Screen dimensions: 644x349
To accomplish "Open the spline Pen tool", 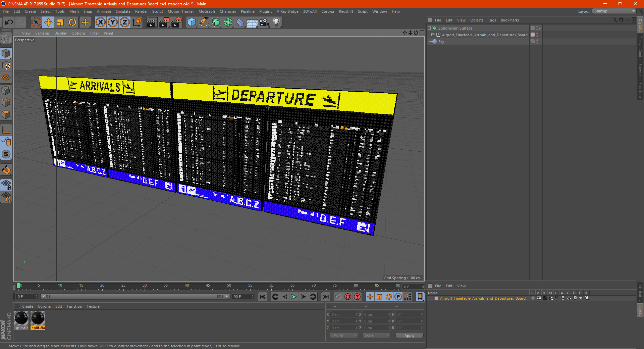I will coord(204,22).
